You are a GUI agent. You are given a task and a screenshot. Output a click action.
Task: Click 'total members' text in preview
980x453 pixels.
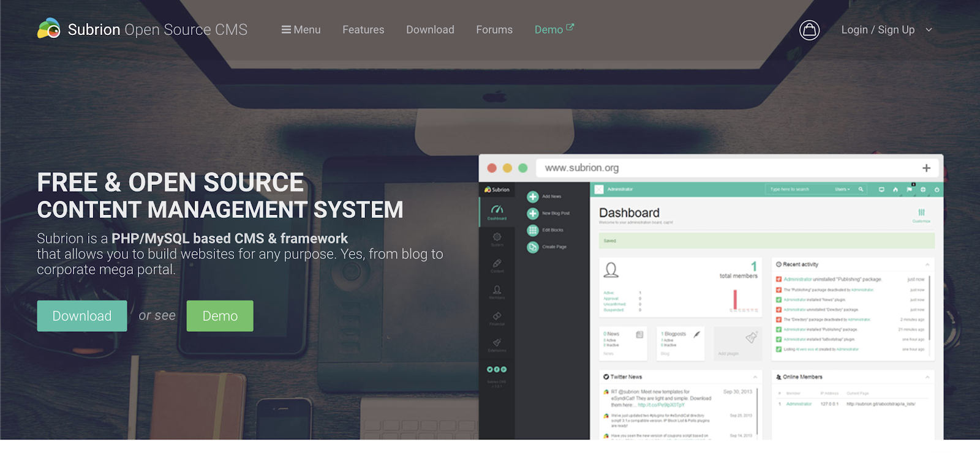(738, 276)
